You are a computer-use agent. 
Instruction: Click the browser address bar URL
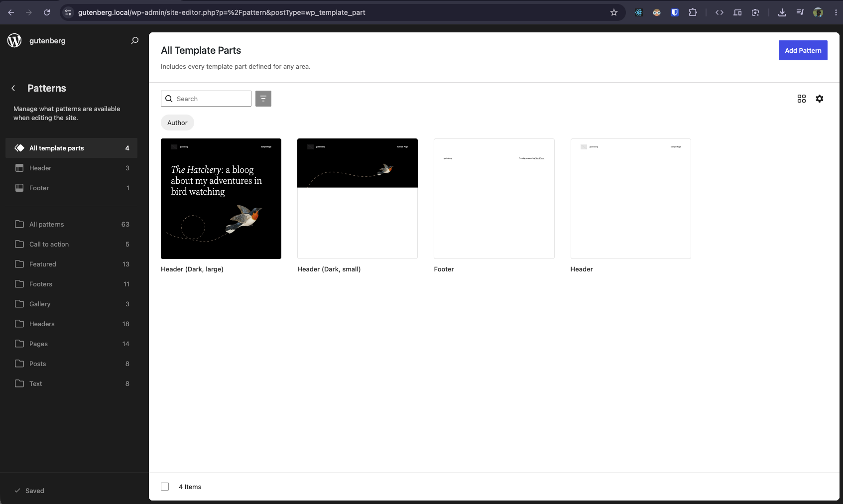(222, 12)
